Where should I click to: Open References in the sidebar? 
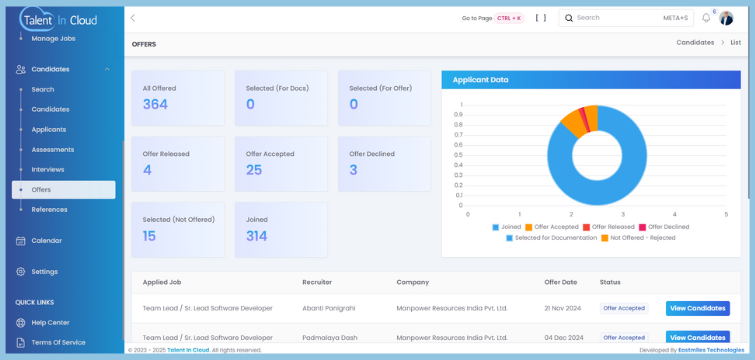point(50,209)
